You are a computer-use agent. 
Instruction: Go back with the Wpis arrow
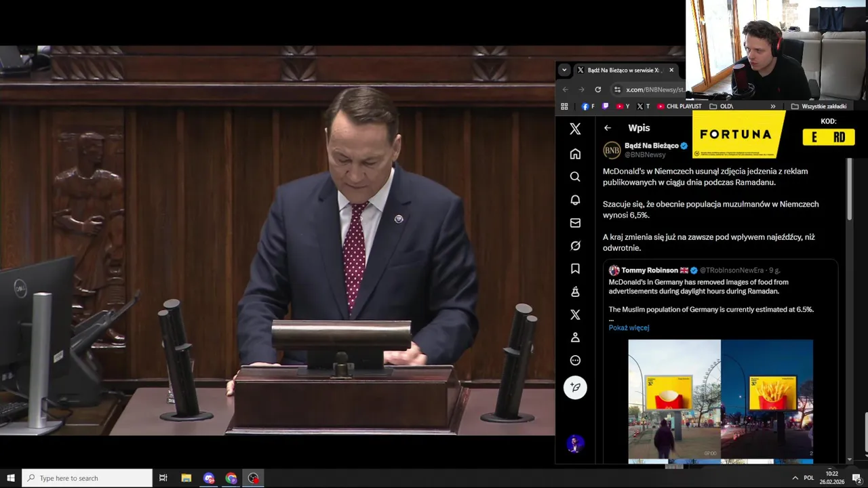click(x=608, y=128)
